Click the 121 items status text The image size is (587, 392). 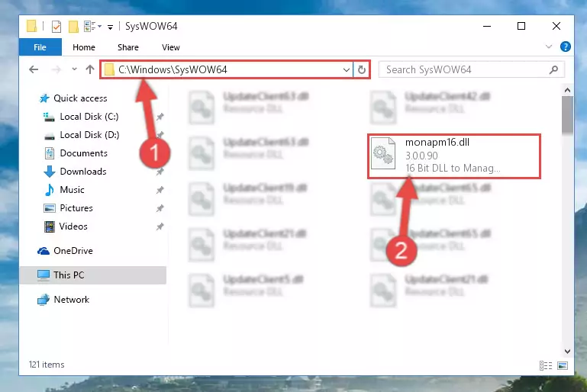tap(47, 365)
